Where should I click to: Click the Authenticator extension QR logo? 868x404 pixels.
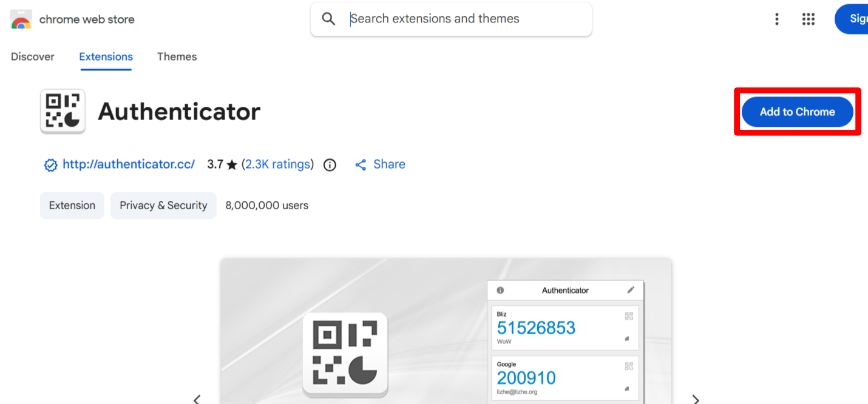coord(63,112)
